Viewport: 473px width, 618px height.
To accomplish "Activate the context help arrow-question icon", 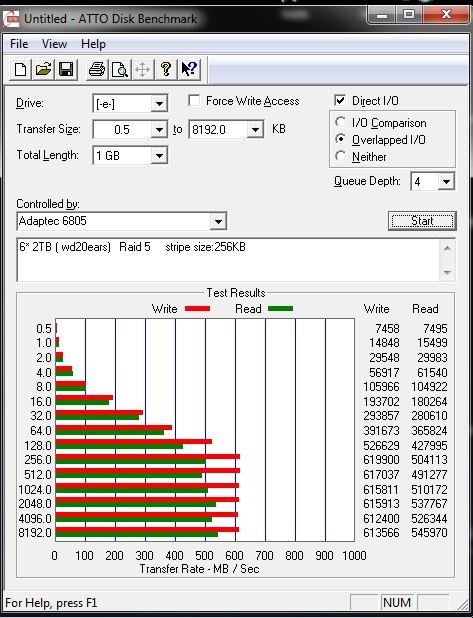I will tap(189, 70).
